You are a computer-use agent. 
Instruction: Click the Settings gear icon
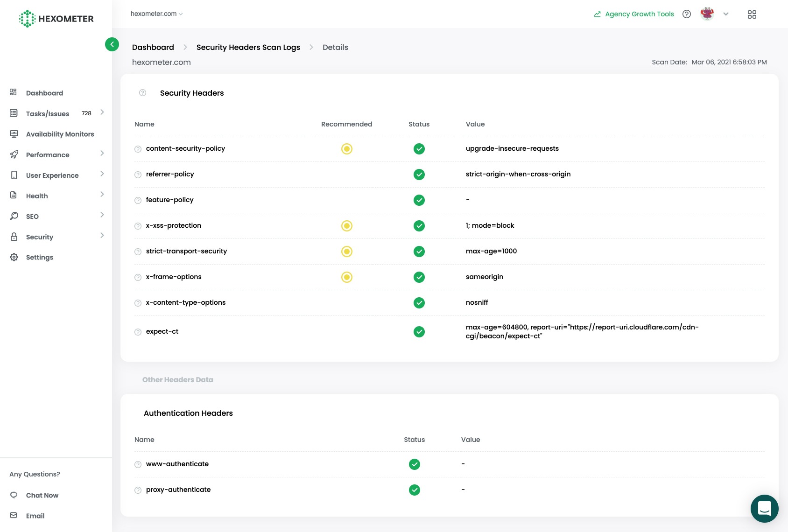click(14, 257)
